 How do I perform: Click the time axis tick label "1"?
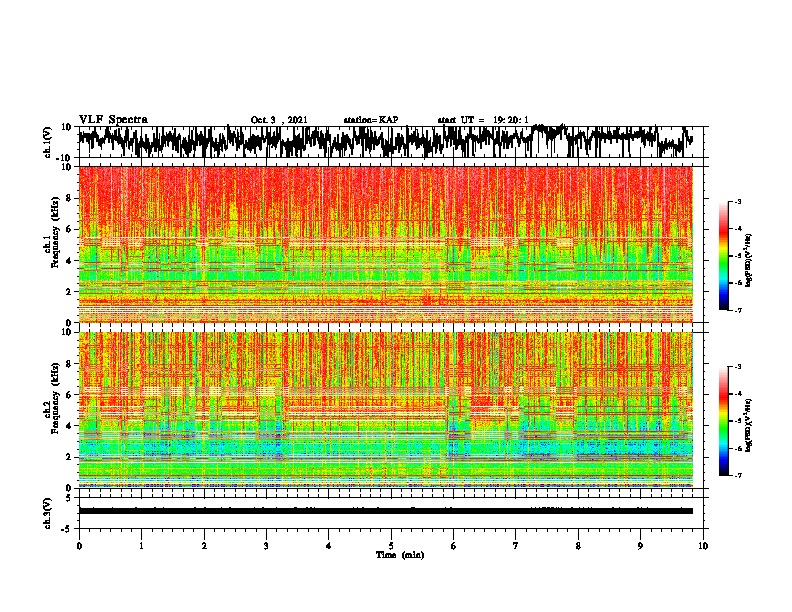tap(141, 546)
